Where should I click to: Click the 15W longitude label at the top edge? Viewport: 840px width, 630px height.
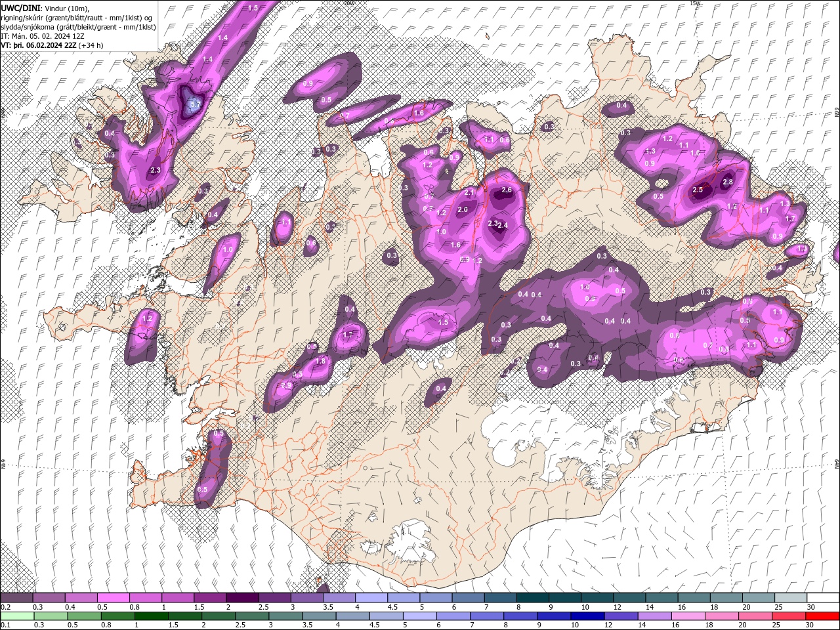[x=695, y=3]
